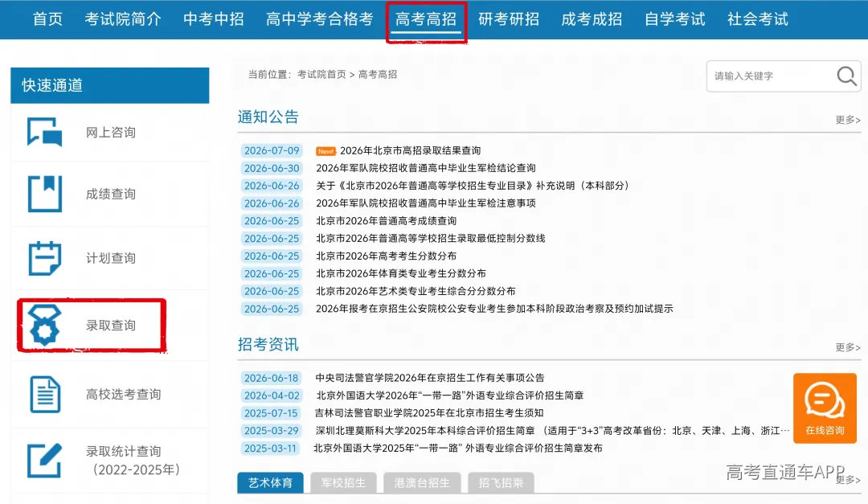Viewport: 868px width, 504px height.
Task: Click the 2025-03-11 date label
Action: pos(272,448)
